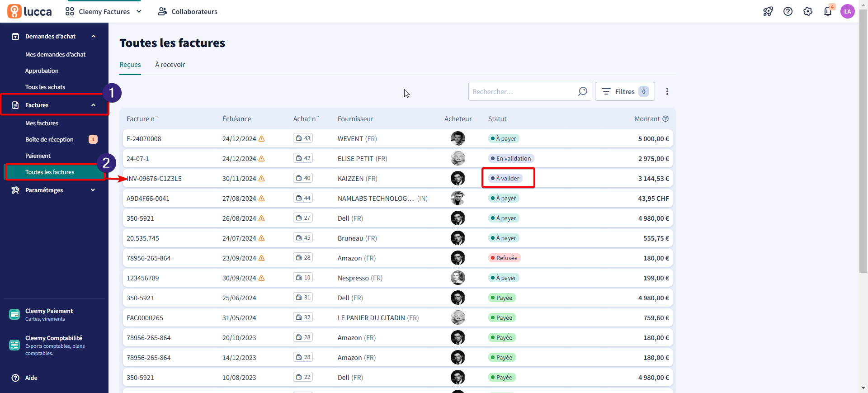Viewport: 868px width, 393px height.
Task: Sort by Fournisseur column header
Action: point(355,118)
